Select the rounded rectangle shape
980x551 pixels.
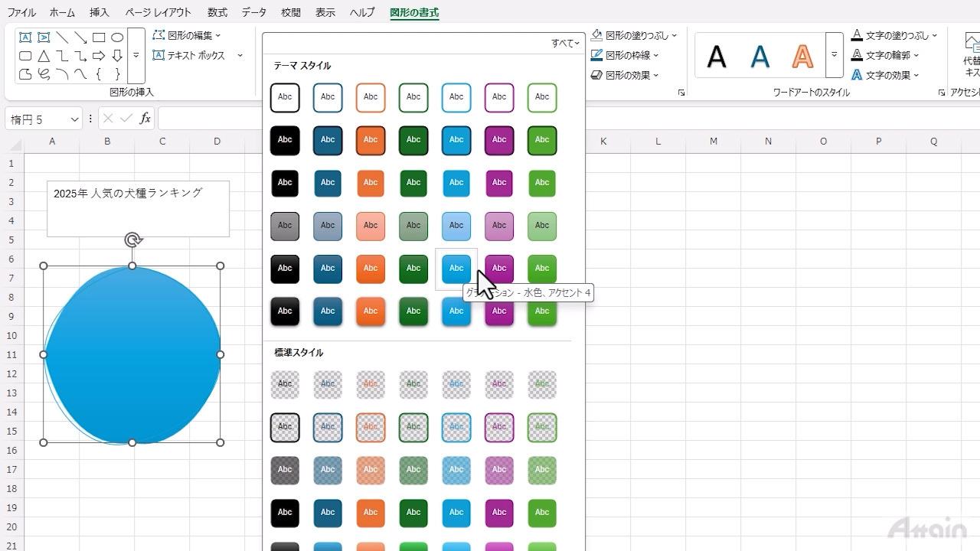coord(25,56)
